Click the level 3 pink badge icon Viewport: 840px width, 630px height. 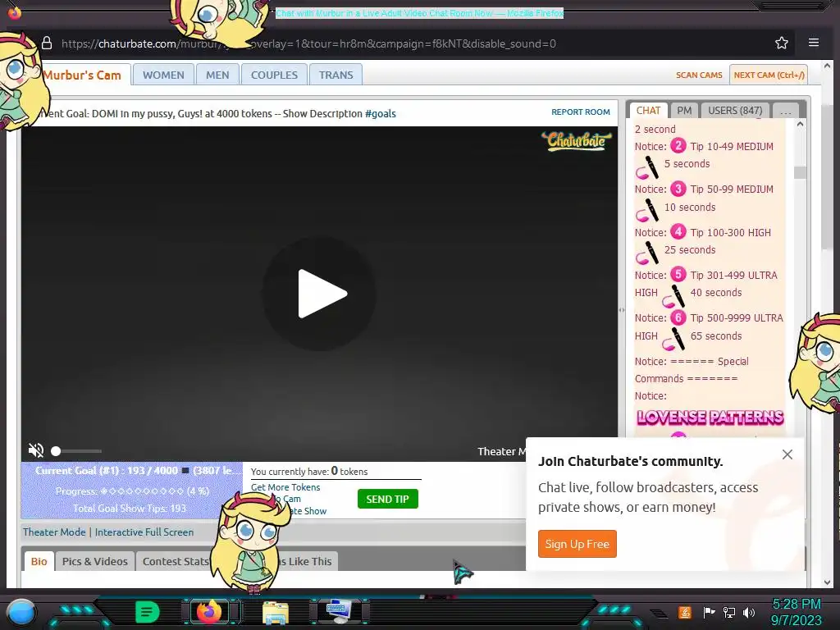click(678, 189)
